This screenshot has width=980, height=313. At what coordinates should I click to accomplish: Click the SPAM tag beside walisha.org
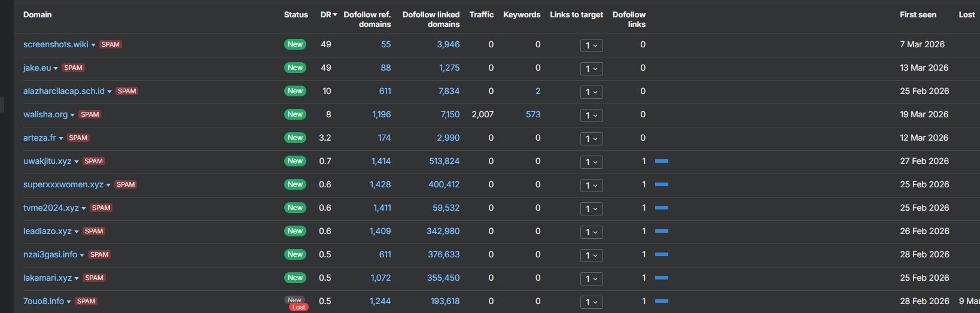(x=90, y=114)
